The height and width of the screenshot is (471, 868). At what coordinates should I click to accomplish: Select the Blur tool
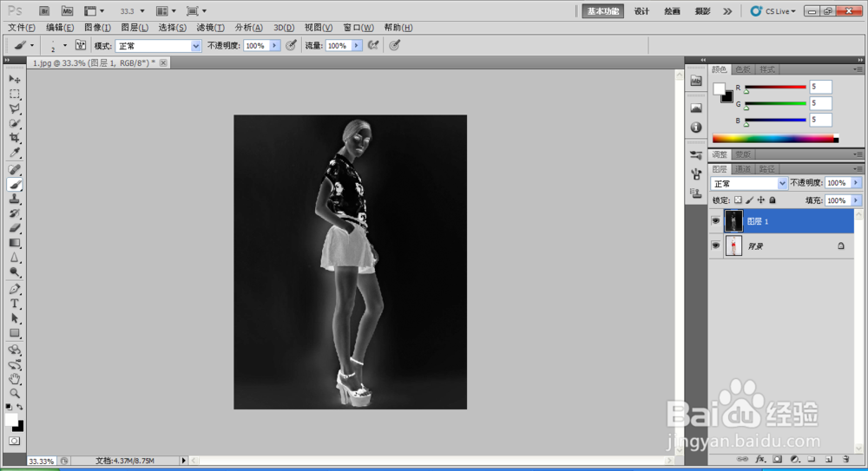(15, 258)
